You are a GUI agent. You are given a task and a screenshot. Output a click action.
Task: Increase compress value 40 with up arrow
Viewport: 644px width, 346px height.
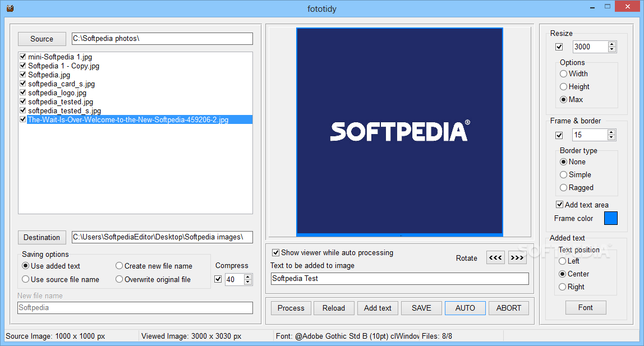[247, 276]
